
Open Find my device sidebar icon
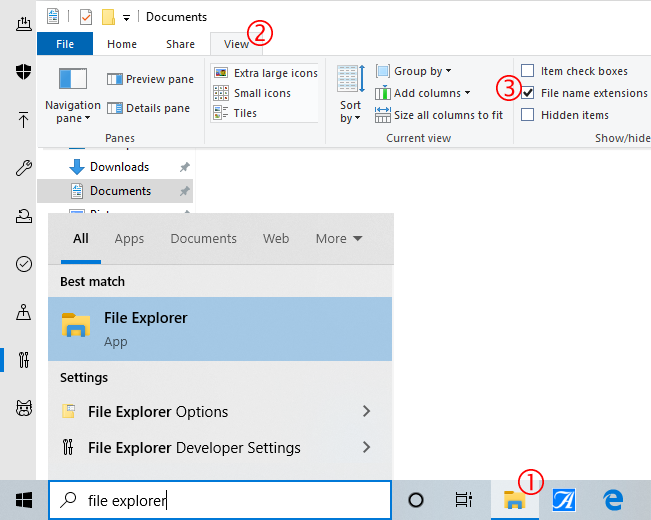click(x=24, y=312)
